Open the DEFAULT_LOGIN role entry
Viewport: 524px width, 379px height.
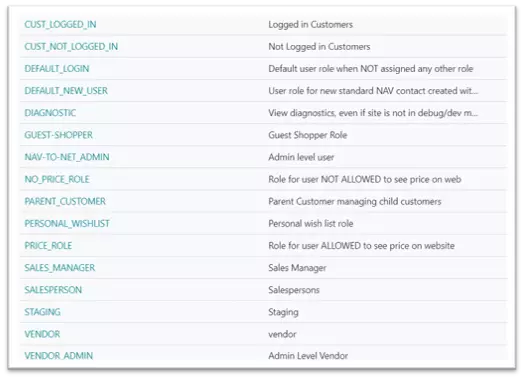coord(57,69)
